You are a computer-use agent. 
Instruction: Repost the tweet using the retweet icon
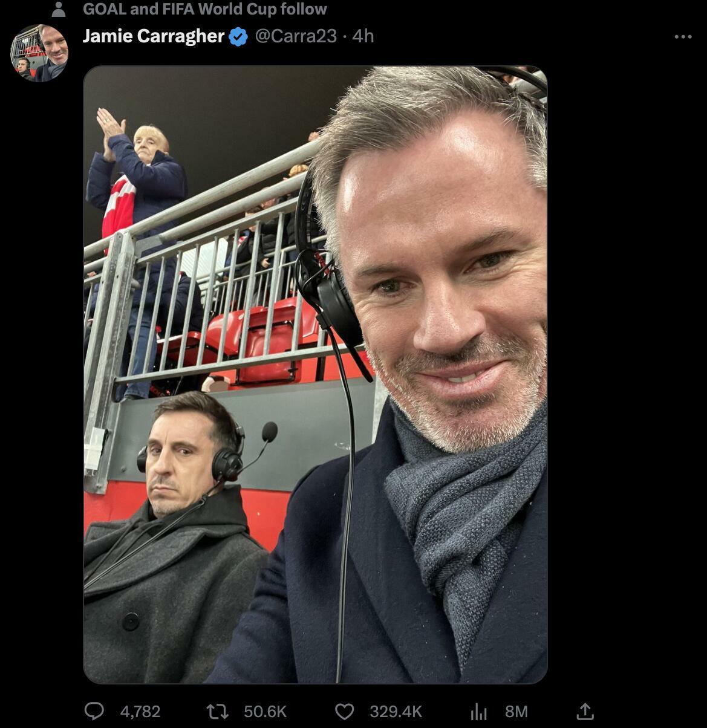[217, 711]
